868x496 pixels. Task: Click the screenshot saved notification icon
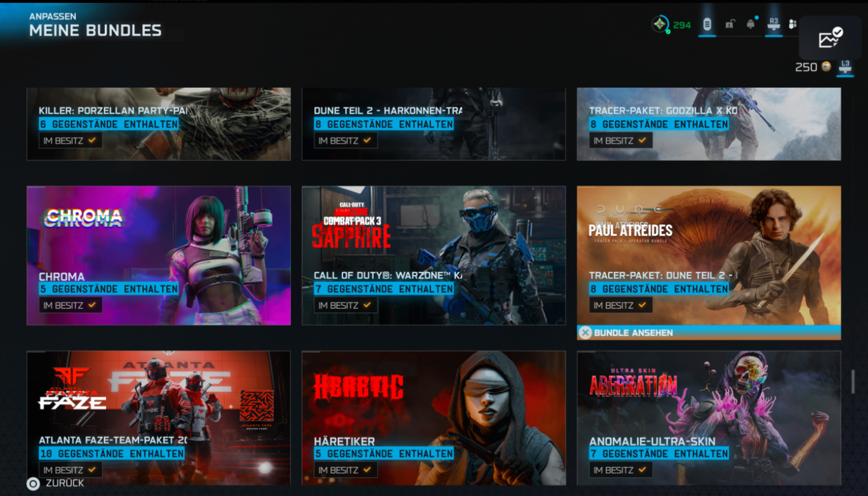pos(831,37)
